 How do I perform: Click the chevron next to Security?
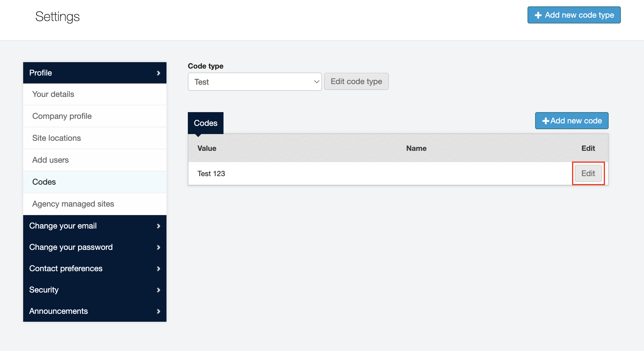pos(158,290)
